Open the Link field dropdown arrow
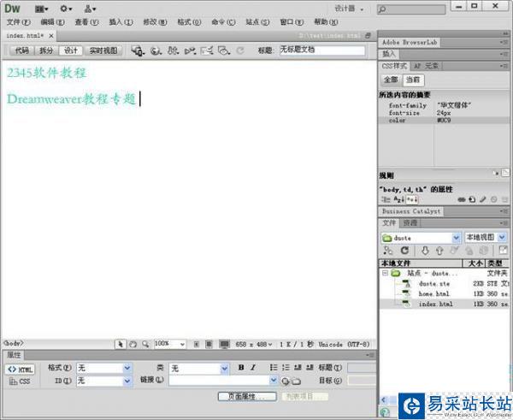The height and width of the screenshot is (420, 513). coord(274,380)
